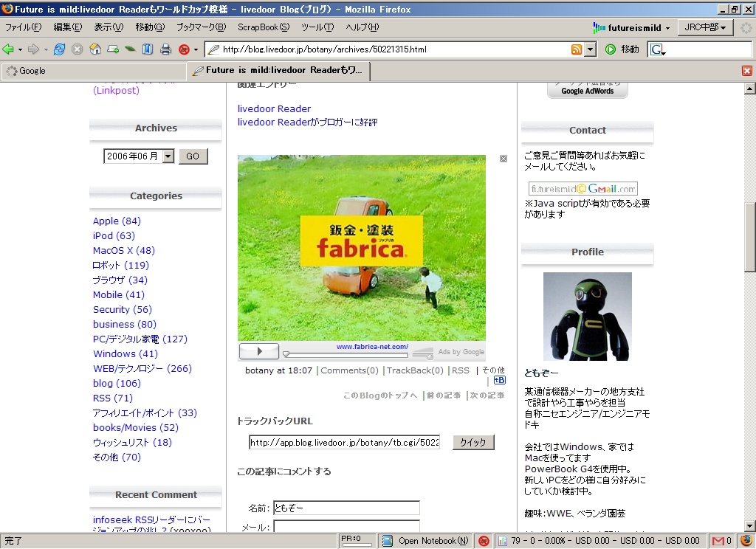Open the livedoor Readerがブロガーに好評 link

[307, 122]
